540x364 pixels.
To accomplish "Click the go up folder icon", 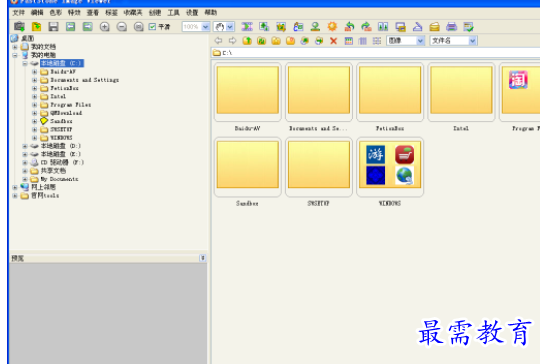I will pos(247,41).
